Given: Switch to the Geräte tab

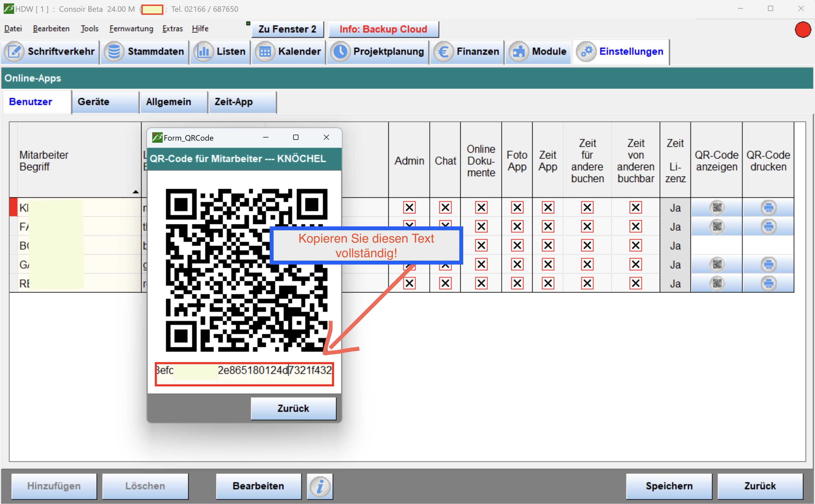Looking at the screenshot, I should click(105, 102).
